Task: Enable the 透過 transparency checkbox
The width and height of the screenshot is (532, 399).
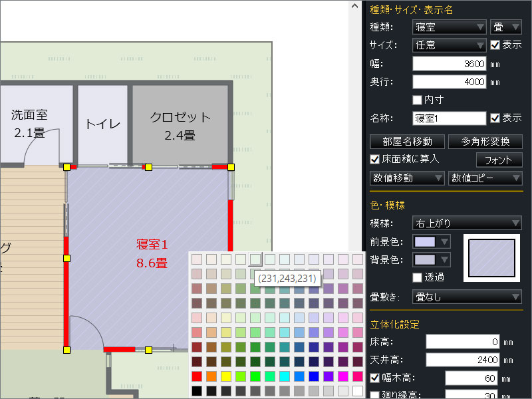Action: point(418,277)
